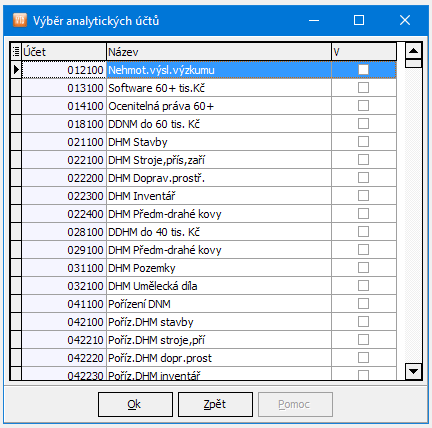Click the application icon in title bar
This screenshot has height=428, width=432.
20,20
